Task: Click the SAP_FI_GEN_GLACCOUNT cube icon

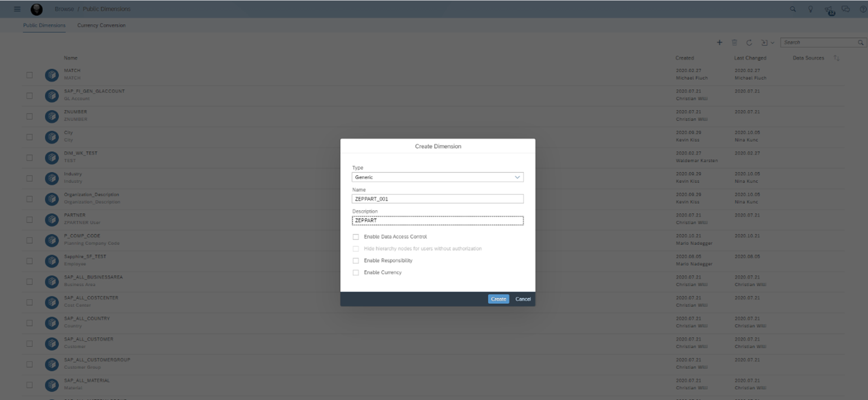Action: (x=52, y=95)
